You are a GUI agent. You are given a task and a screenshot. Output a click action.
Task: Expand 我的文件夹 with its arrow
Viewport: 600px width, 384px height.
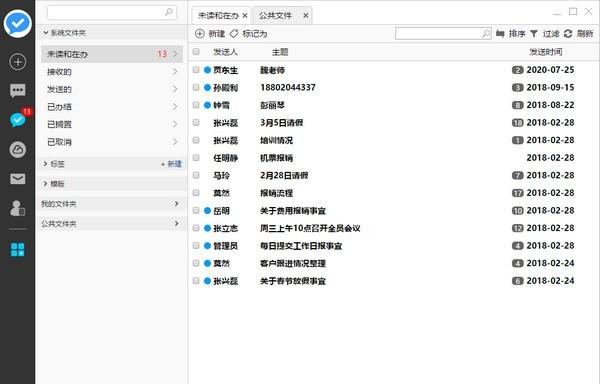[x=176, y=203]
